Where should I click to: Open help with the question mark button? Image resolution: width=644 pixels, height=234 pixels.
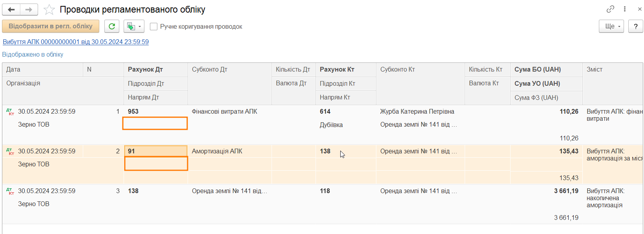click(x=635, y=26)
